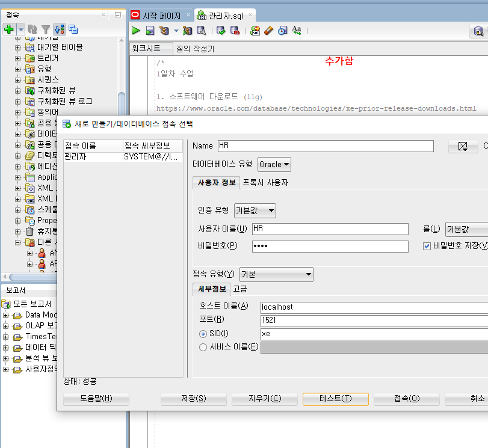Select 모든 보고서 in reports panel
Image resolution: width=488 pixels, height=448 pixels.
pos(32,304)
